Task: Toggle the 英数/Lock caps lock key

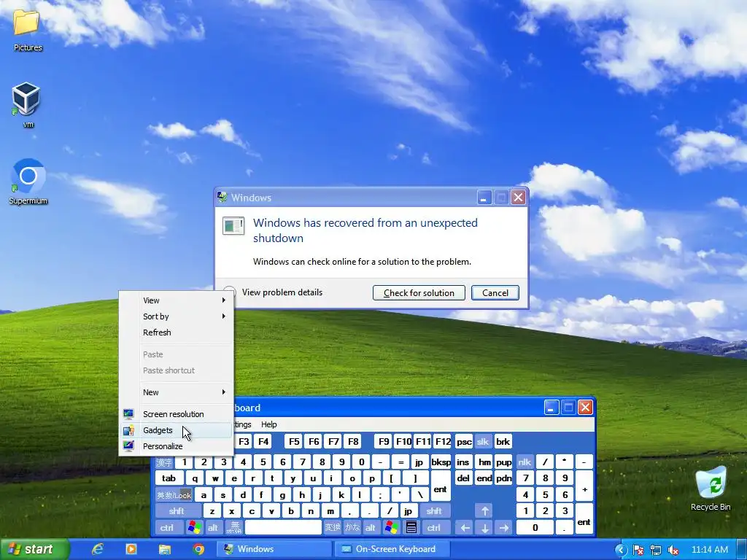Action: (x=174, y=495)
